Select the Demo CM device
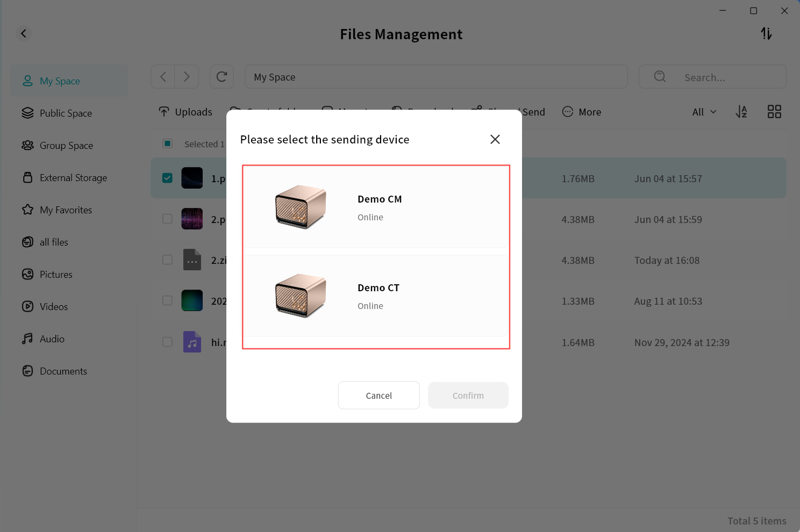Image resolution: width=800 pixels, height=532 pixels. [x=375, y=207]
